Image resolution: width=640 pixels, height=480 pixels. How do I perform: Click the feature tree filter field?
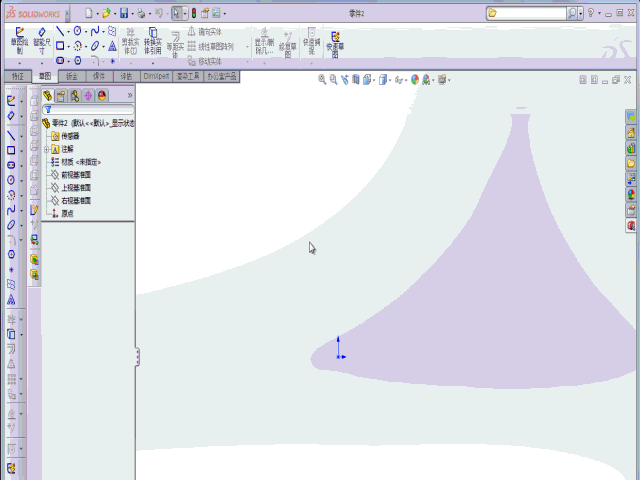click(89, 109)
